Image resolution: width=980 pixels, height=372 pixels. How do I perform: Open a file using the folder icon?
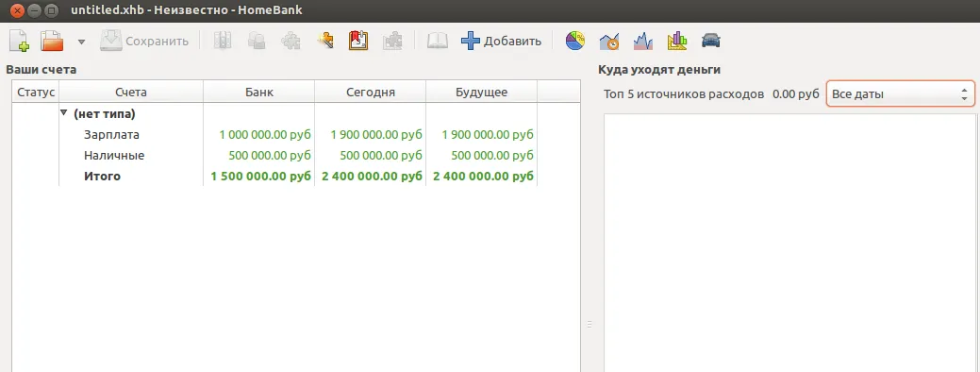coord(53,42)
